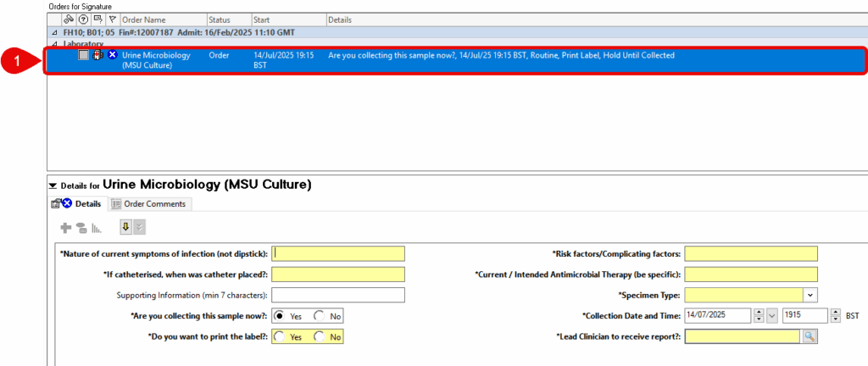Click Current / Intended Antimicrobial Therapy field
The height and width of the screenshot is (366, 868).
tap(751, 274)
